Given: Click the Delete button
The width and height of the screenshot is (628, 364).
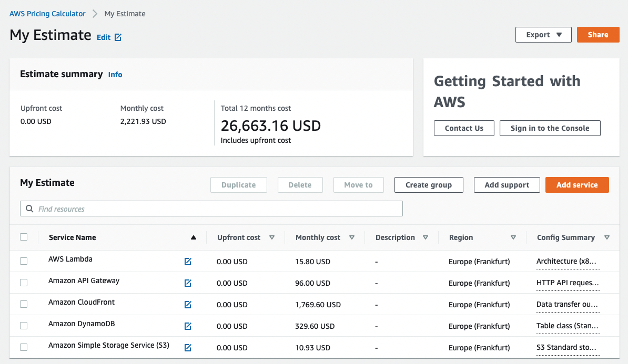Looking at the screenshot, I should [x=300, y=185].
